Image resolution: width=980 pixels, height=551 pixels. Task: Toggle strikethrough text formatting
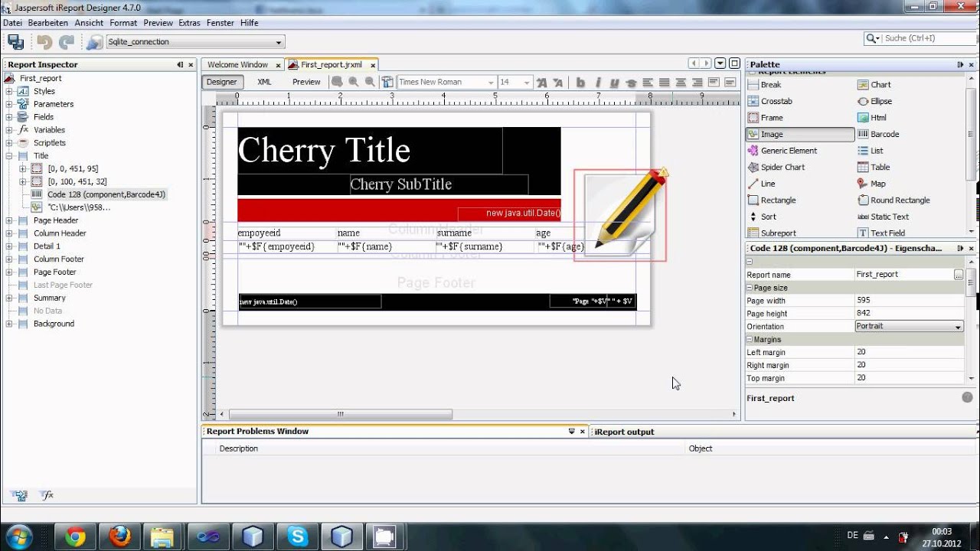(x=631, y=82)
